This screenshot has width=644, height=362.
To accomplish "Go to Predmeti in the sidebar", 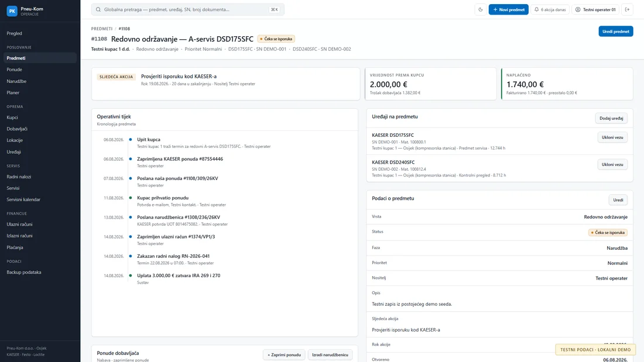I will click(40, 58).
